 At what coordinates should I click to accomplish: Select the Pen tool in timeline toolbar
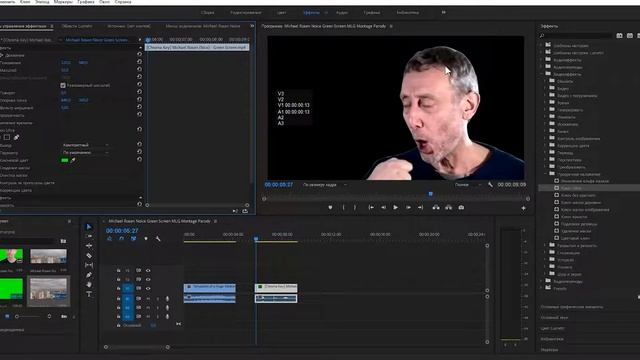pyautogui.click(x=89, y=275)
